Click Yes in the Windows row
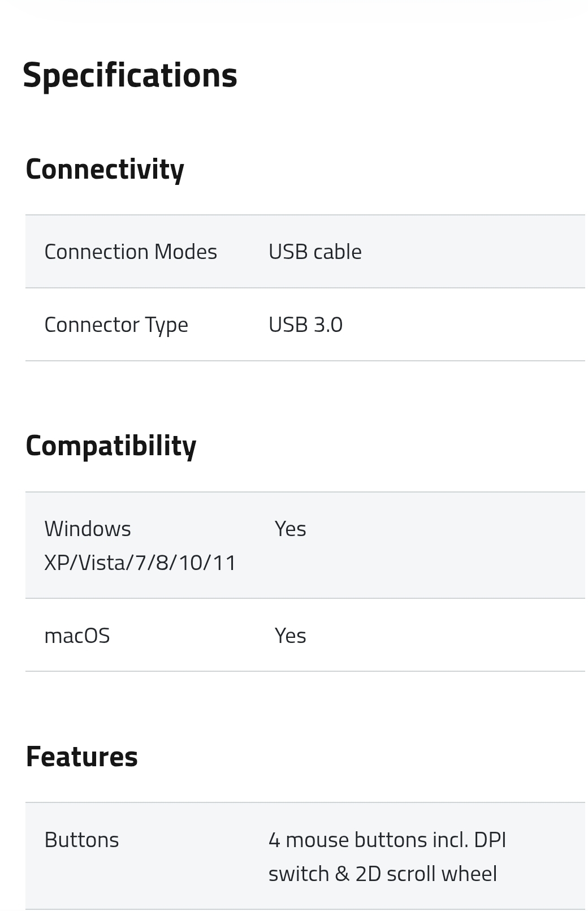The width and height of the screenshot is (588, 911). 290,529
